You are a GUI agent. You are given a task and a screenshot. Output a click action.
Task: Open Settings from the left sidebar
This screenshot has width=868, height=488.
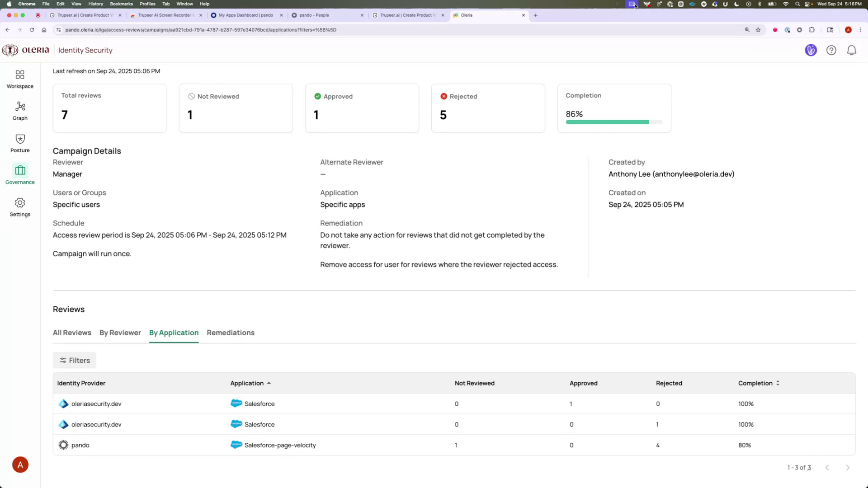(20, 207)
